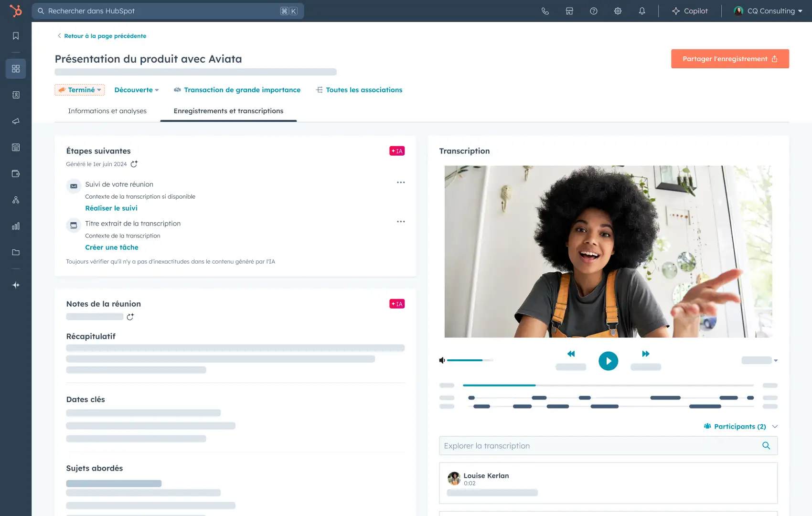Click the reporting bar chart sidebar icon
This screenshot has width=812, height=516.
16,226
